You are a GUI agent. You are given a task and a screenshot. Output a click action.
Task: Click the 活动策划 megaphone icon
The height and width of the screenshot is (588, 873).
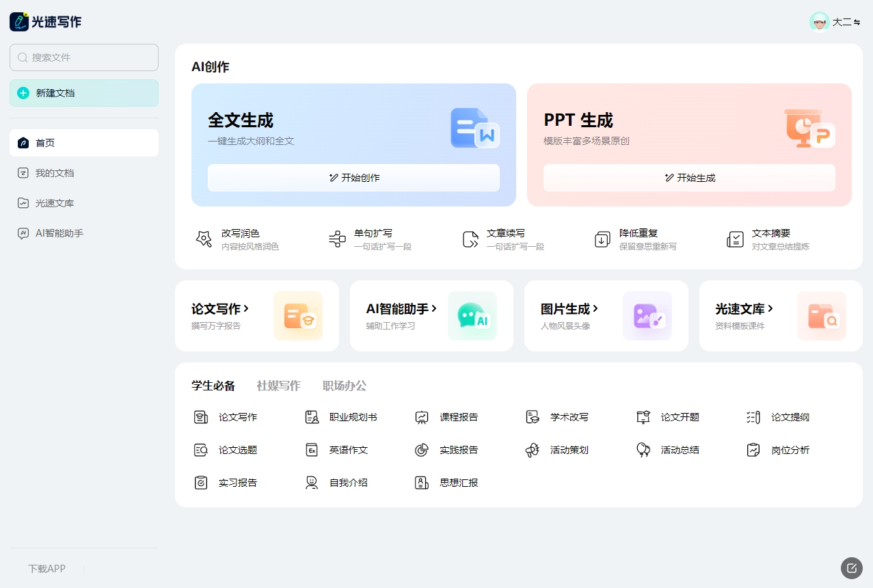pos(533,450)
